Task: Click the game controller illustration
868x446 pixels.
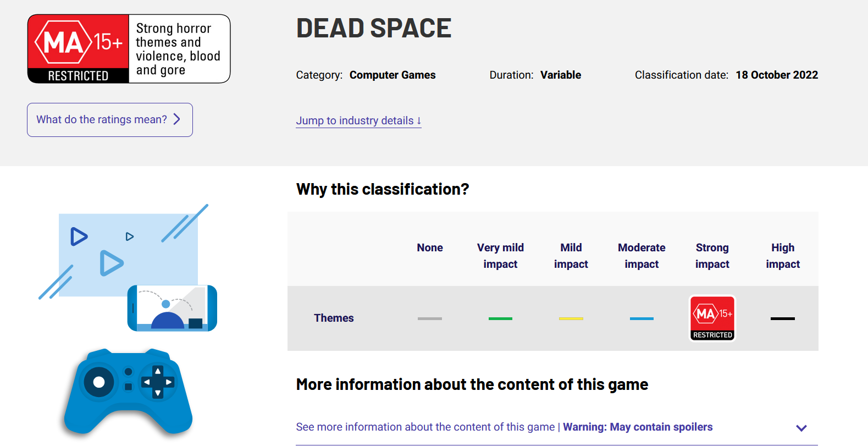Action: click(128, 392)
